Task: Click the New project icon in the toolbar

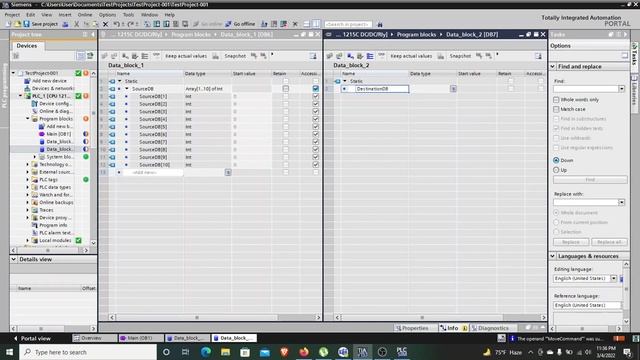Action: click(9, 24)
